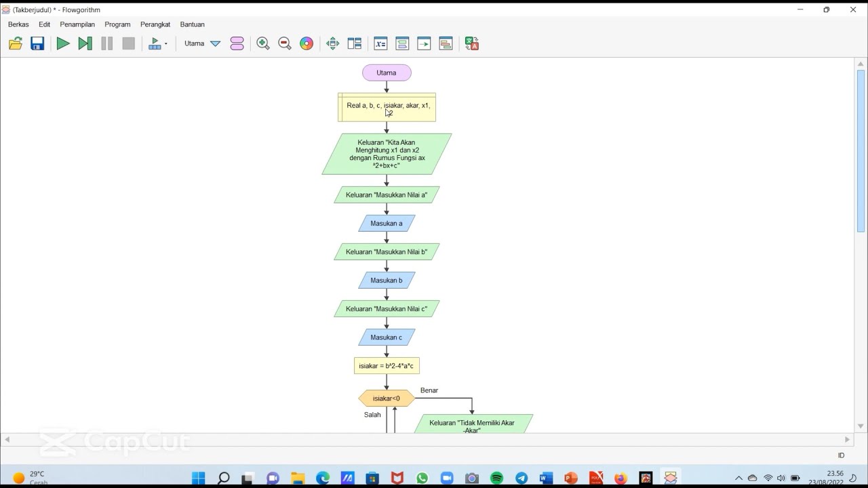868x488 pixels.
Task: Click the fit-to-window arrows icon
Action: [x=332, y=43]
